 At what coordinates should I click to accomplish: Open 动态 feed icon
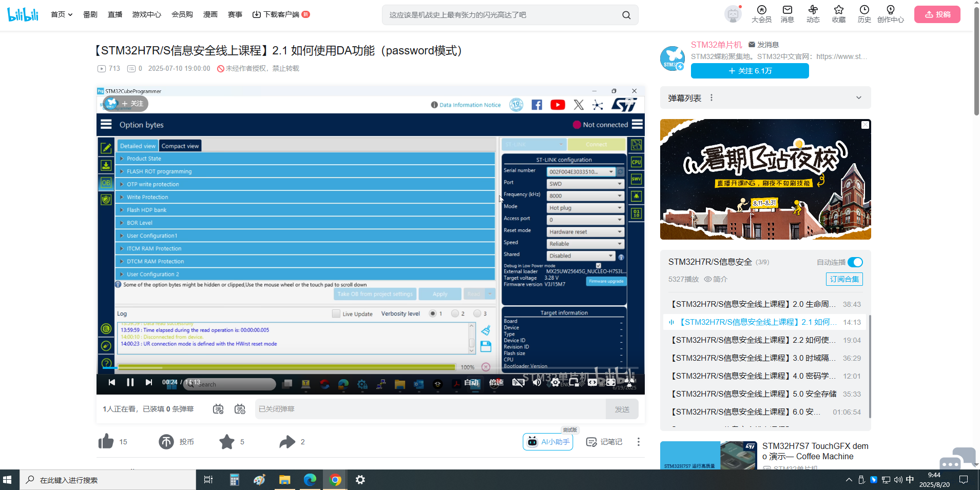click(x=813, y=14)
